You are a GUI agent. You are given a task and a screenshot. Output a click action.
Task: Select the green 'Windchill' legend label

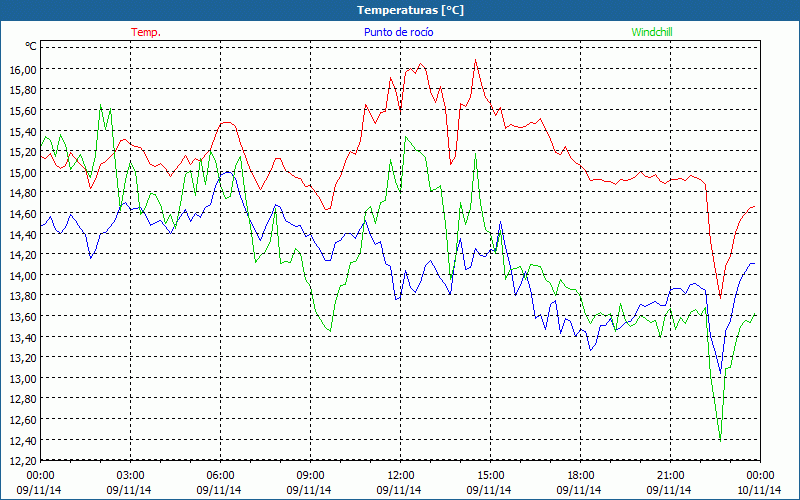point(652,32)
